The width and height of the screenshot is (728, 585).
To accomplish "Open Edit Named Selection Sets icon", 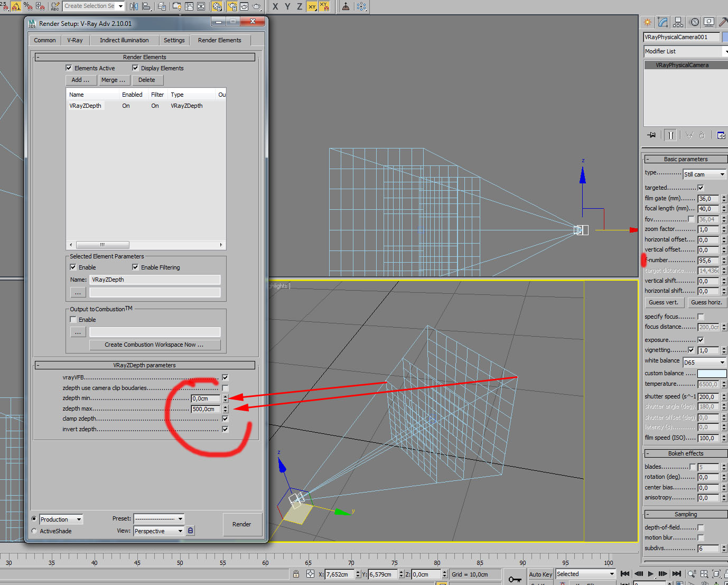I will 55,6.
